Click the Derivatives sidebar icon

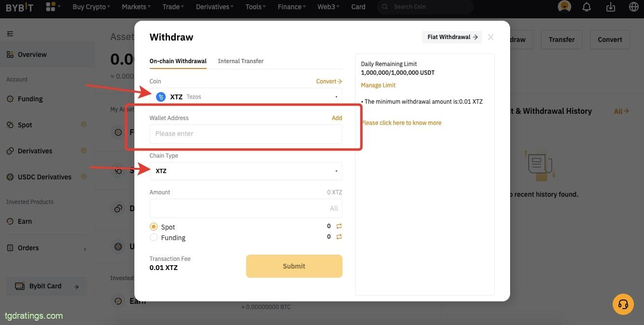tap(10, 151)
